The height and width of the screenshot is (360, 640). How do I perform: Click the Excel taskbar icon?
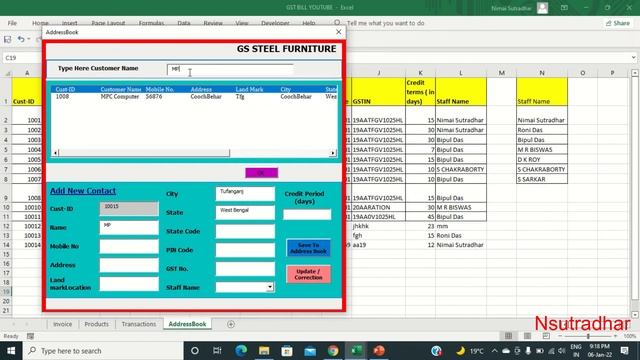click(356, 351)
